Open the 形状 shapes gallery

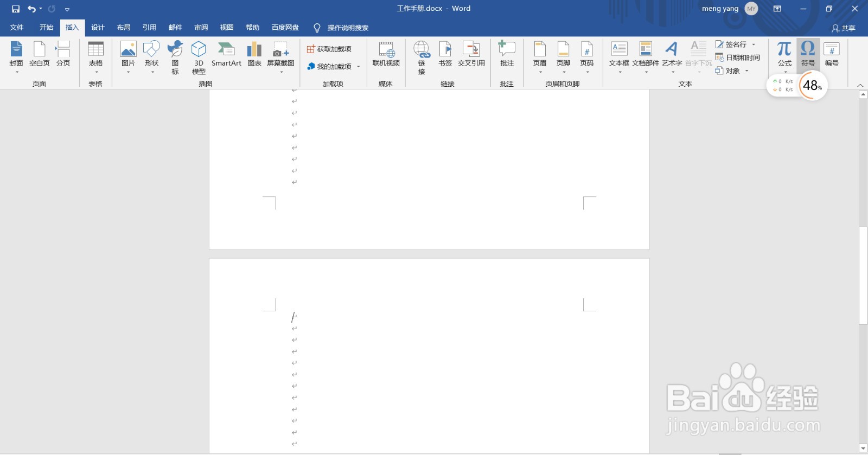[152, 57]
